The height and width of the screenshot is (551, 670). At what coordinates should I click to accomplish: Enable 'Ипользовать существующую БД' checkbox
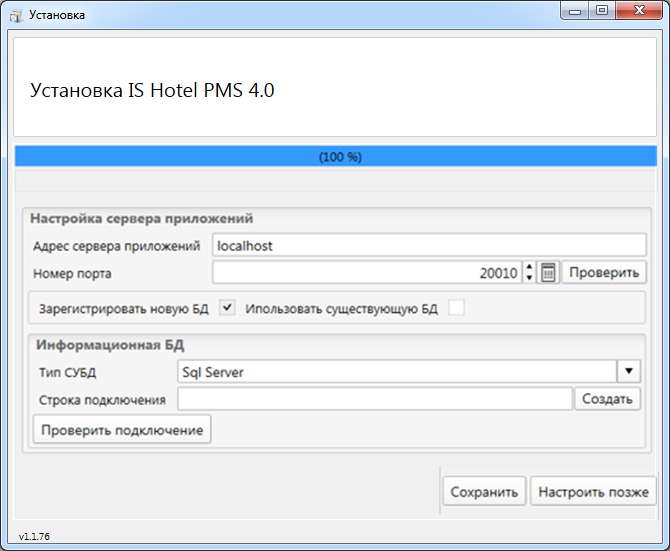pos(456,308)
